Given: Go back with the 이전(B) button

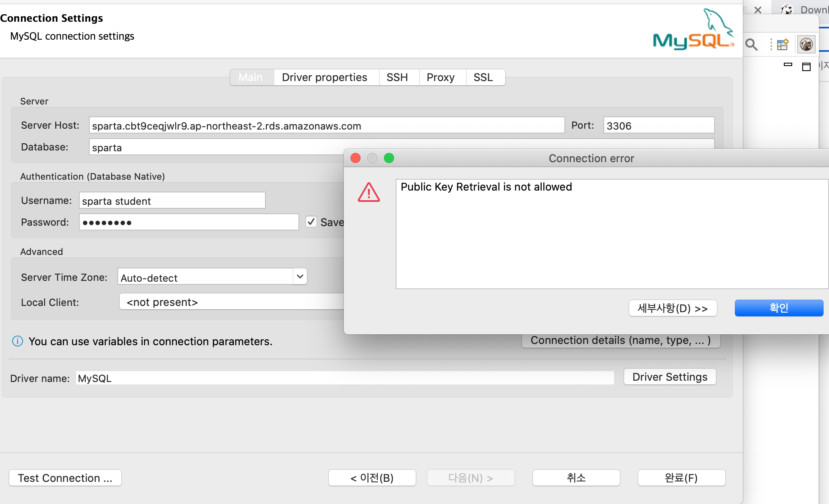Looking at the screenshot, I should 372,478.
